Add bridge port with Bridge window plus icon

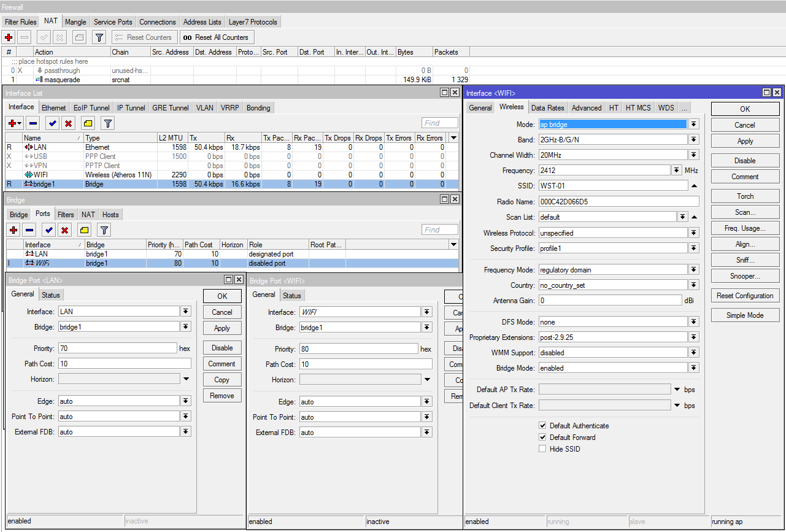coord(13,230)
